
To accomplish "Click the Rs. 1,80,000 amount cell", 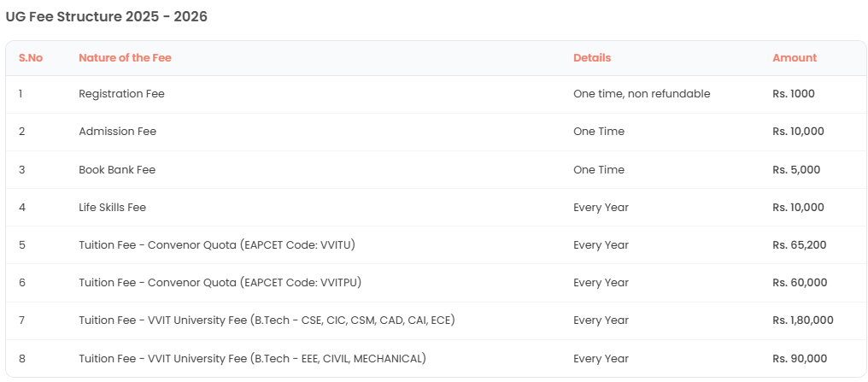I will (x=803, y=320).
